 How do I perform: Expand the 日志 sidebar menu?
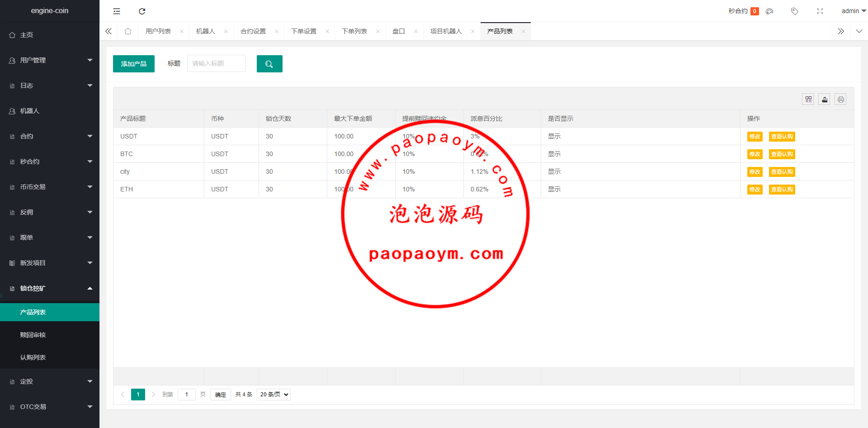click(x=50, y=86)
